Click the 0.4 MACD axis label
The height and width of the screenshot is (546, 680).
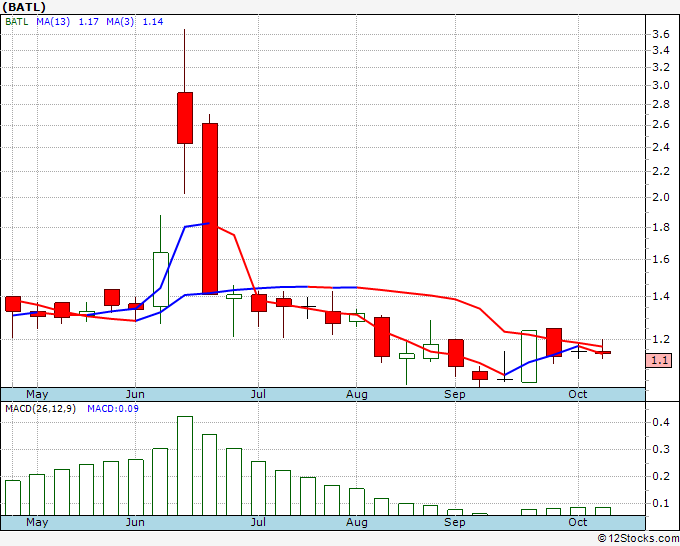pyautogui.click(x=661, y=423)
